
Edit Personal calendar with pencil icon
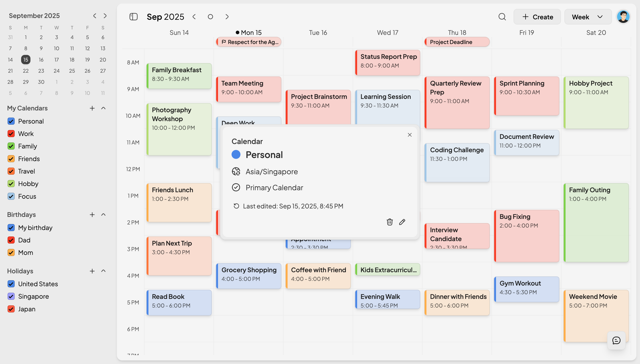[402, 222]
